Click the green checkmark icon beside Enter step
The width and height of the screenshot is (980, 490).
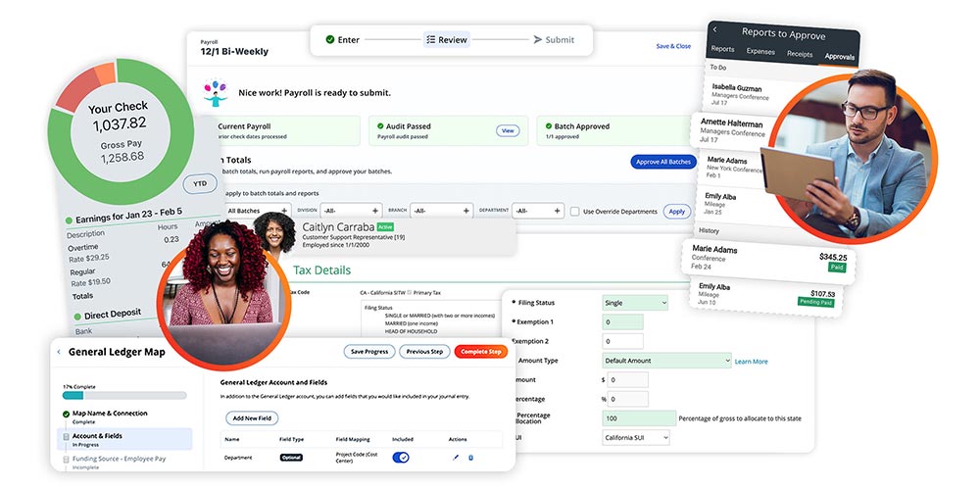[x=330, y=40]
